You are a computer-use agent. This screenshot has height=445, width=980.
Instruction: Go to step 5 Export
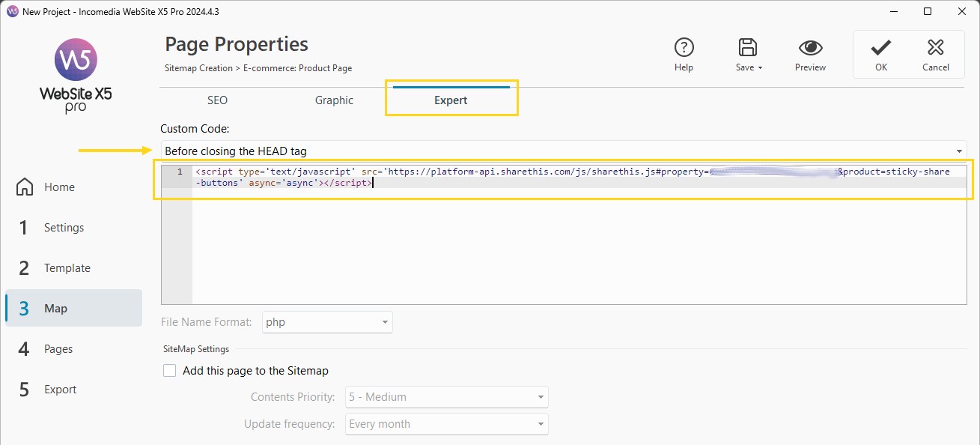pos(73,390)
